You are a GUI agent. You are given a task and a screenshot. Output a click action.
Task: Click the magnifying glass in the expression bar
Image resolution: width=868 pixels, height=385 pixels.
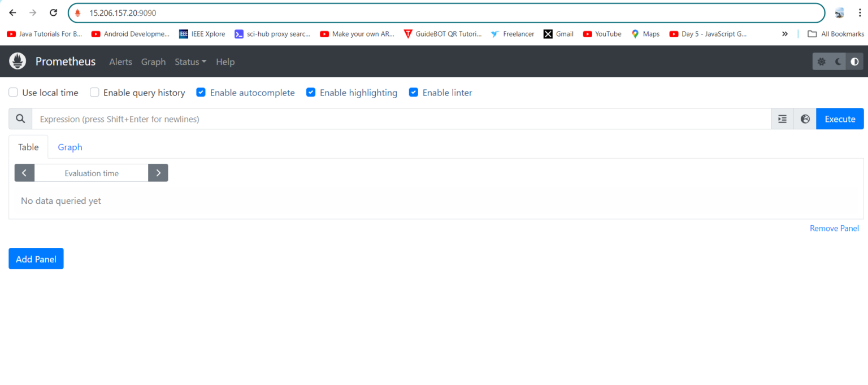20,119
